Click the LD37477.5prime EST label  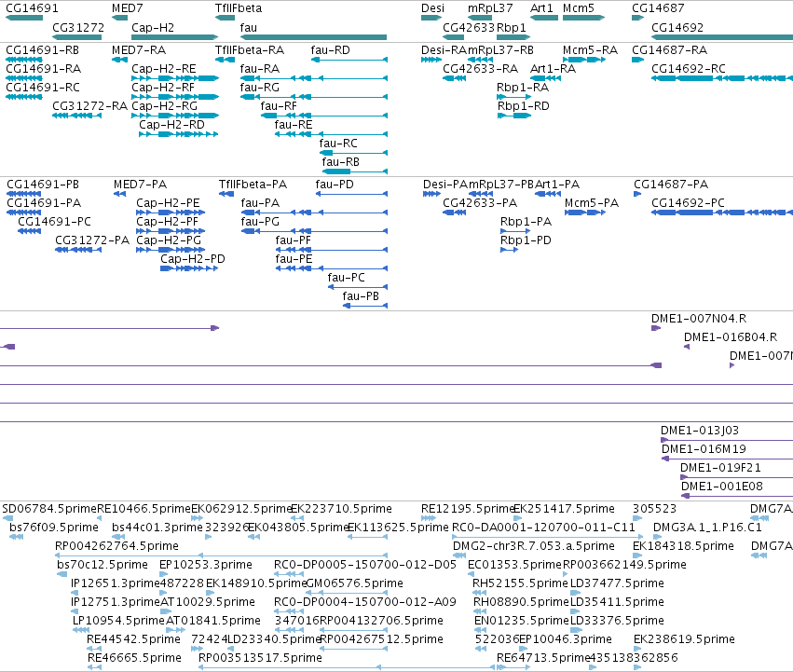point(617,584)
